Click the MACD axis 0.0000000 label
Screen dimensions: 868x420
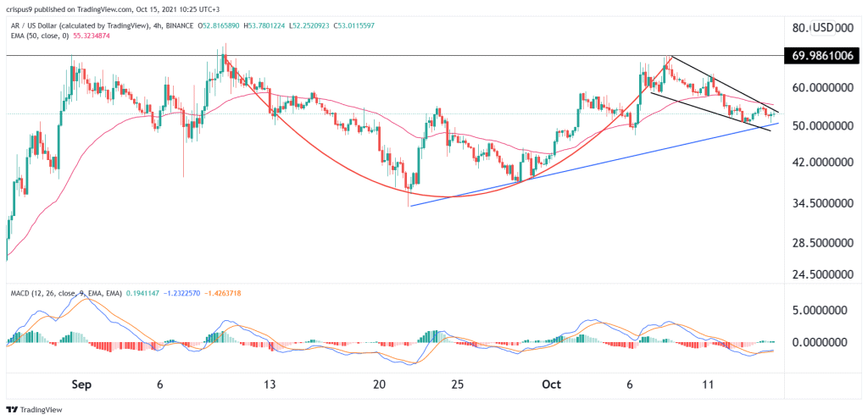tap(821, 343)
